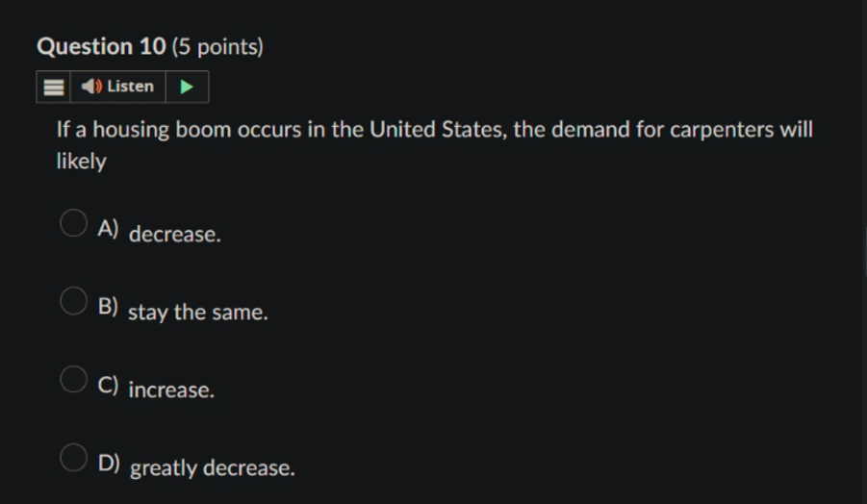Choose the 'decrease.' answer text
867x504 pixels.
click(x=175, y=235)
